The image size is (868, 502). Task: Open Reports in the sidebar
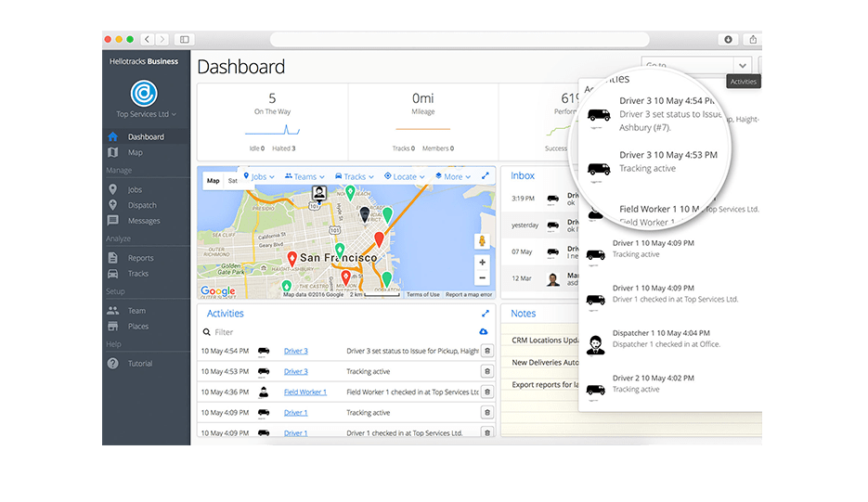pos(140,258)
